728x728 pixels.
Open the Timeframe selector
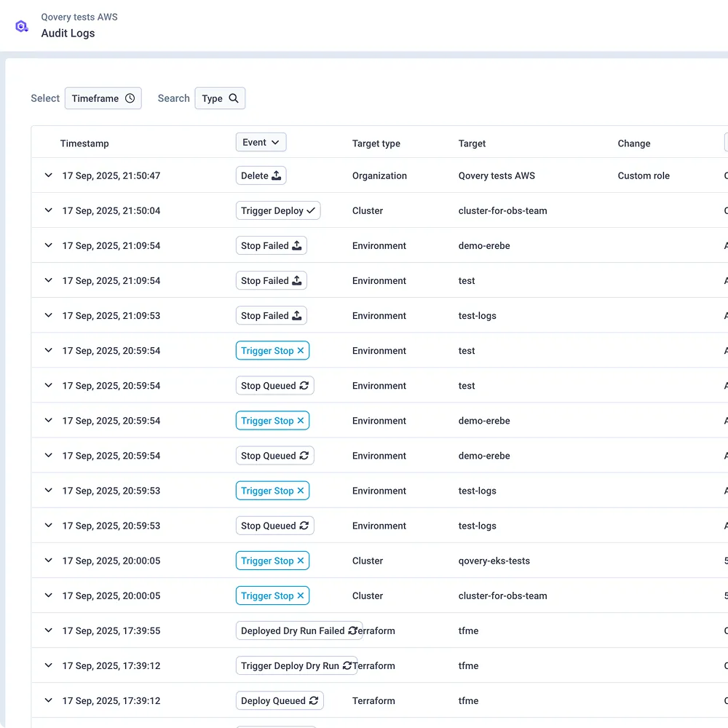click(x=103, y=98)
